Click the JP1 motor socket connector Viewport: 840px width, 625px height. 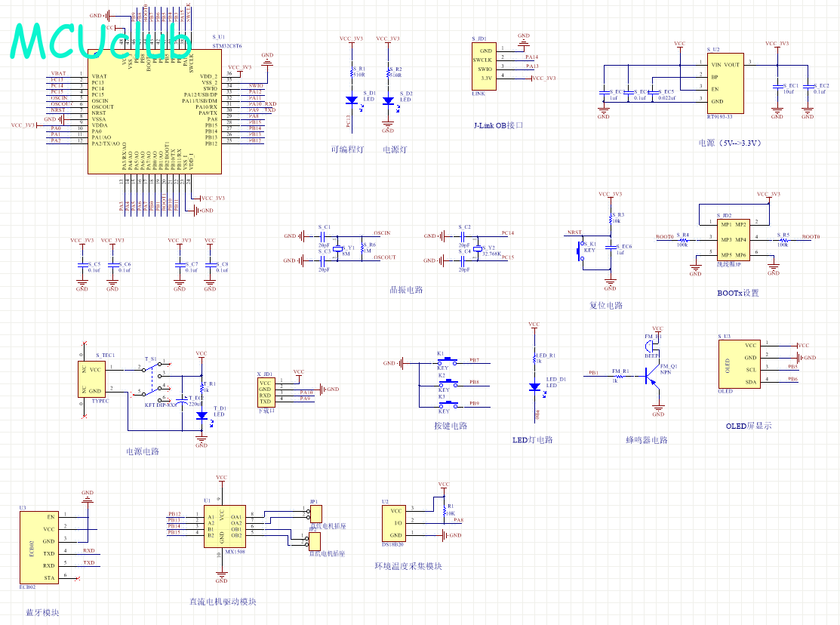pyautogui.click(x=316, y=514)
